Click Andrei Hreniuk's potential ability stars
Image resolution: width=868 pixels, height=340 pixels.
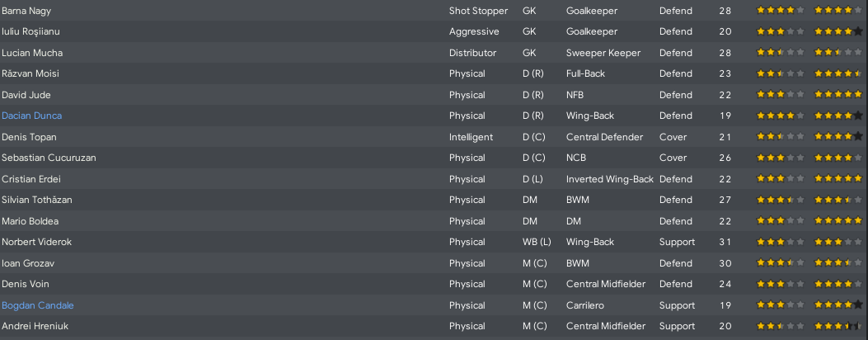[x=838, y=326]
